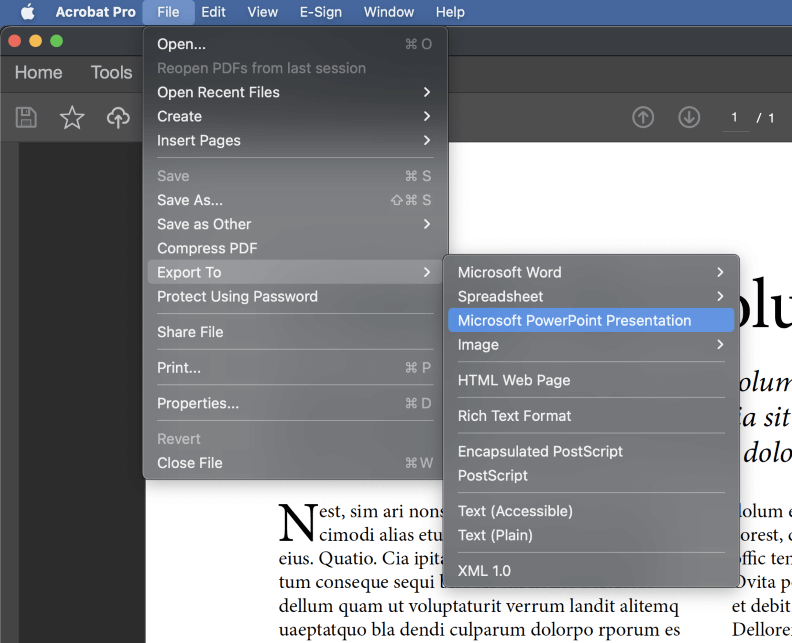Click the star bookmark icon

tap(72, 117)
